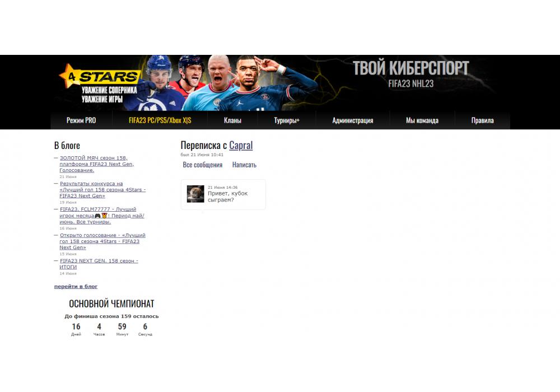Image resolution: width=560 pixels, height=392 pixels.
Task: Open FIFA23 NEXT GEN 158 сезон ИТОГИ post
Action: pos(99,264)
